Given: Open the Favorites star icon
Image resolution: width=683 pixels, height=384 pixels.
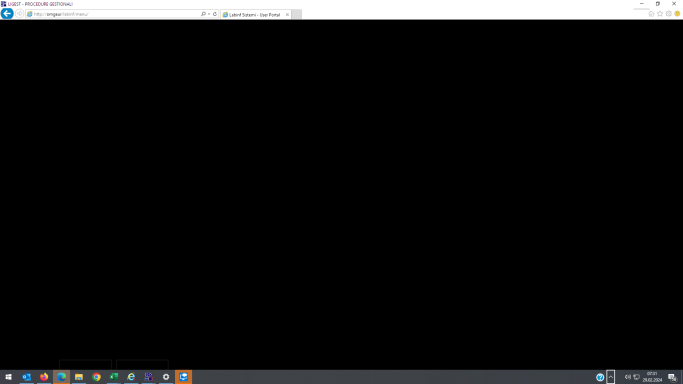Looking at the screenshot, I should (x=660, y=14).
